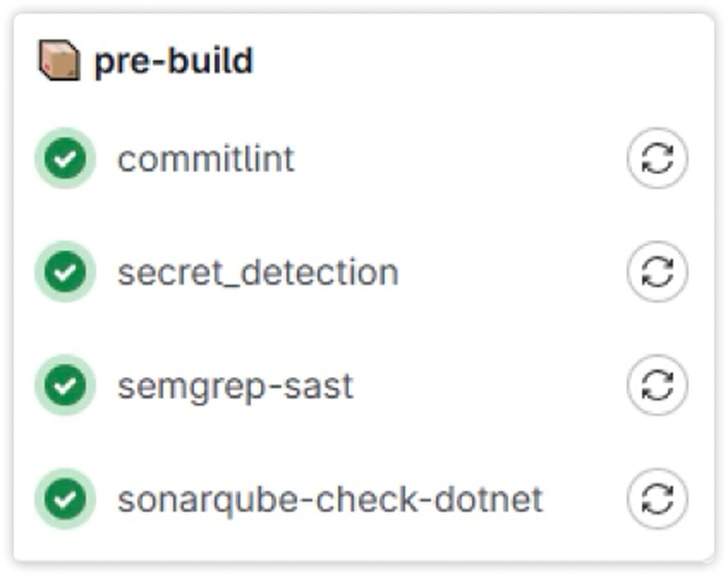Rerun commitlint using its circular arrows button

[657, 159]
